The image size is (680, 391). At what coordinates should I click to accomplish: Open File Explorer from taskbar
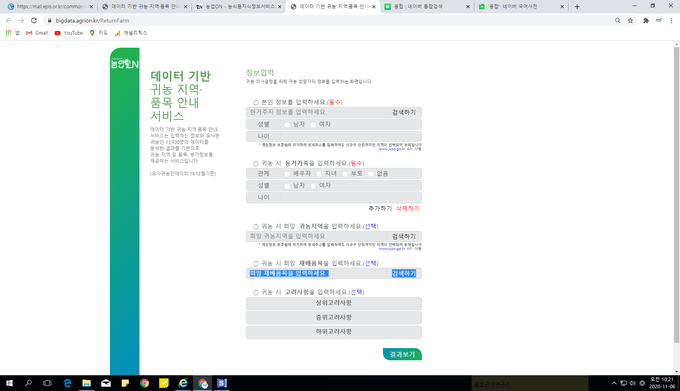click(86, 383)
